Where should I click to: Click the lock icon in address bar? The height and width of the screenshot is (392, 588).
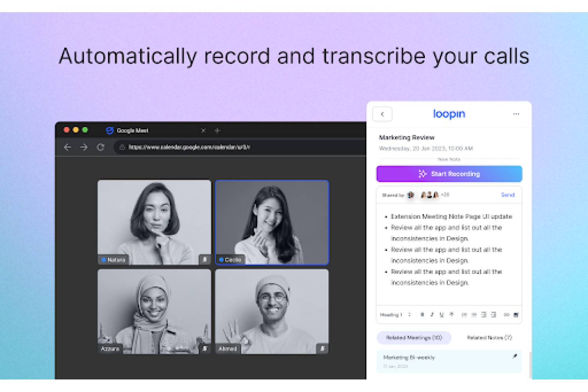(122, 147)
